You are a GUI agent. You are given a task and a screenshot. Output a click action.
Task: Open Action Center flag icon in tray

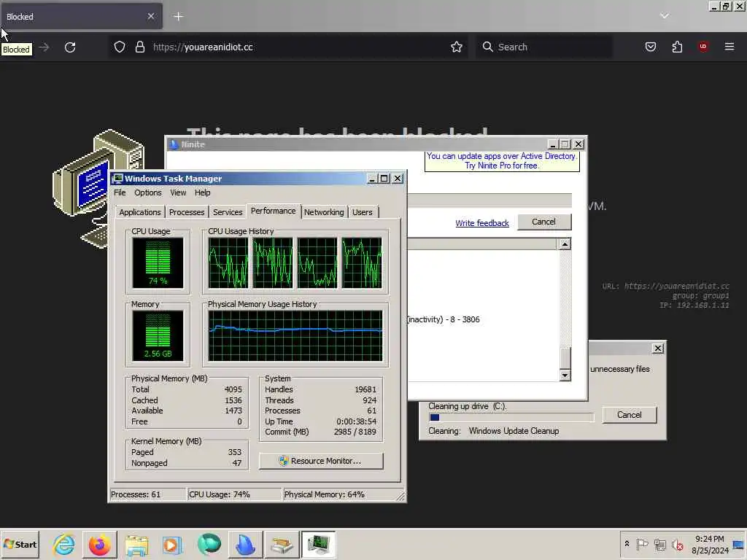coord(642,544)
